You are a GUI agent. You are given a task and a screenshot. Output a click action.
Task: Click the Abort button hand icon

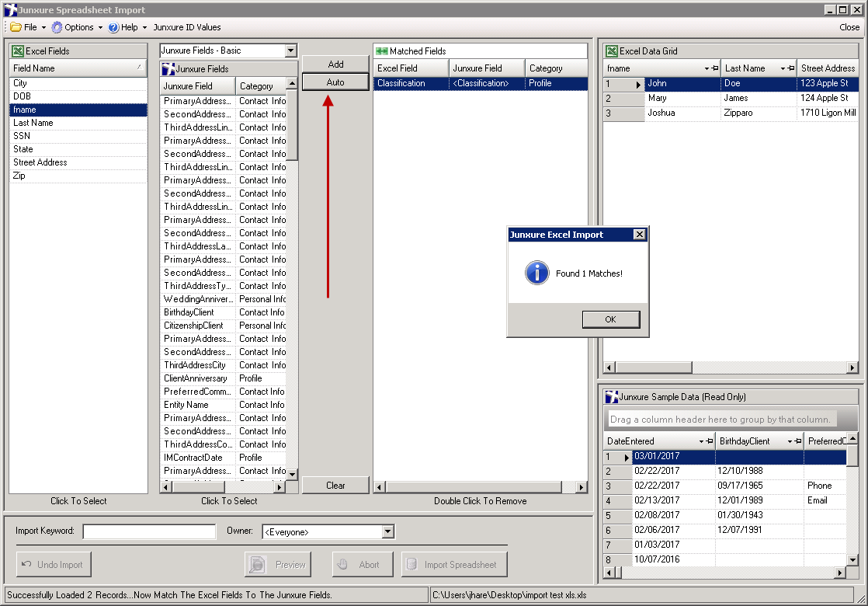click(x=343, y=565)
